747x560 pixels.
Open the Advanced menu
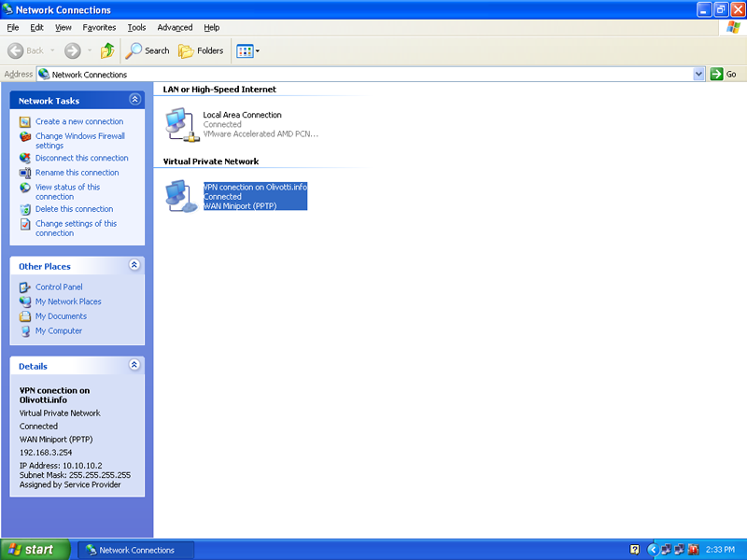pos(175,28)
